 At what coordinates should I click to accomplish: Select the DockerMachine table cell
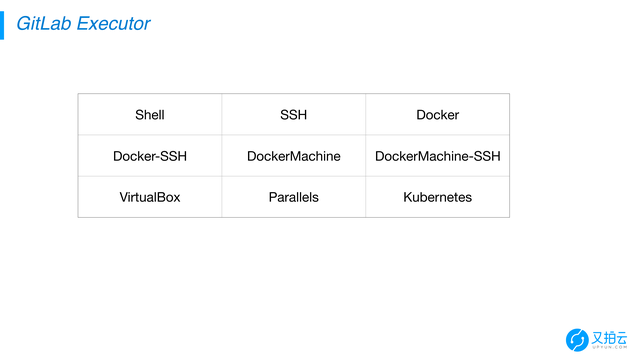click(293, 156)
